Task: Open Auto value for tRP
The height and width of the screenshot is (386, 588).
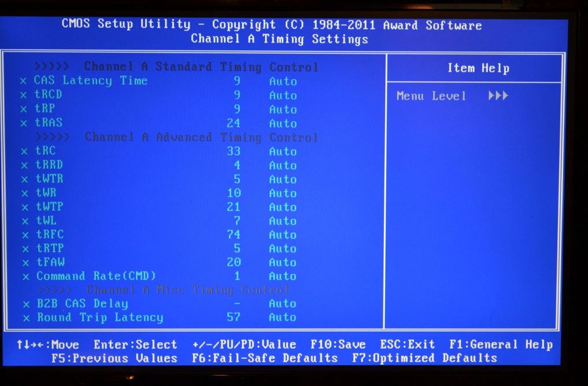Action: pos(283,109)
